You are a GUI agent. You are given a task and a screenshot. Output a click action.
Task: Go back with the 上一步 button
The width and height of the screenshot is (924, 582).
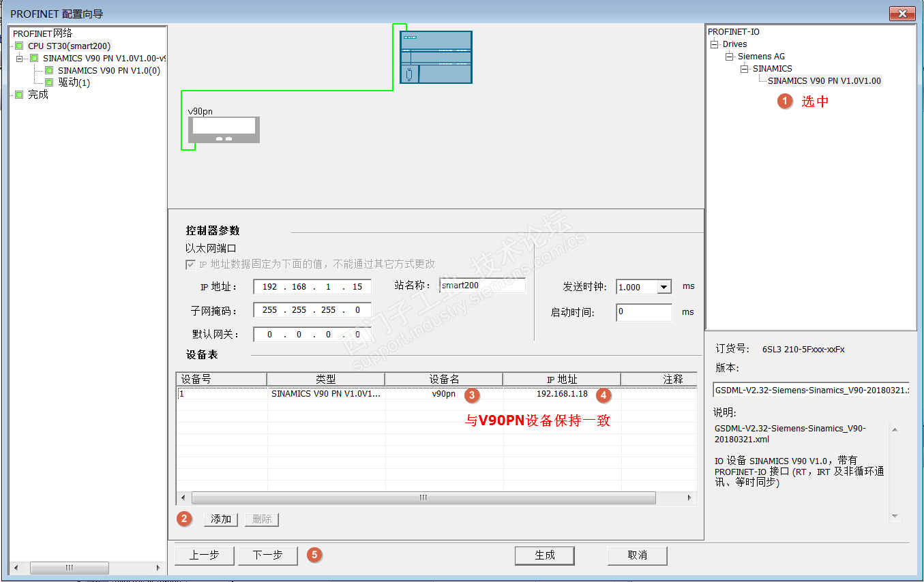[x=205, y=555]
